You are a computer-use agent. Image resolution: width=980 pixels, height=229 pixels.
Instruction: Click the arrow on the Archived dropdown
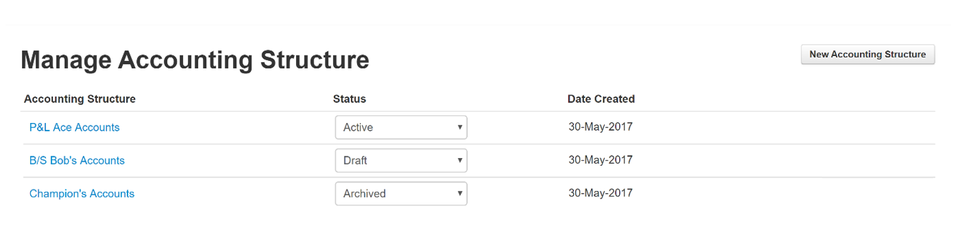click(460, 194)
